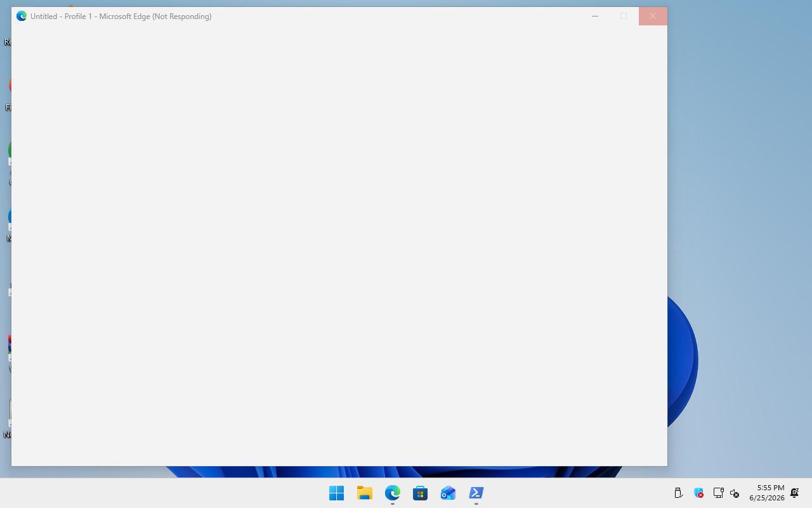Open the Windows Start menu
The image size is (812, 508).
tap(336, 493)
